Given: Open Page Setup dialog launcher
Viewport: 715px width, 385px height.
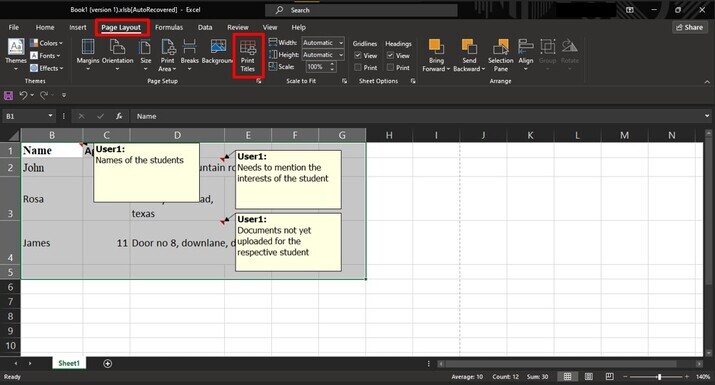Looking at the screenshot, I should point(259,81).
